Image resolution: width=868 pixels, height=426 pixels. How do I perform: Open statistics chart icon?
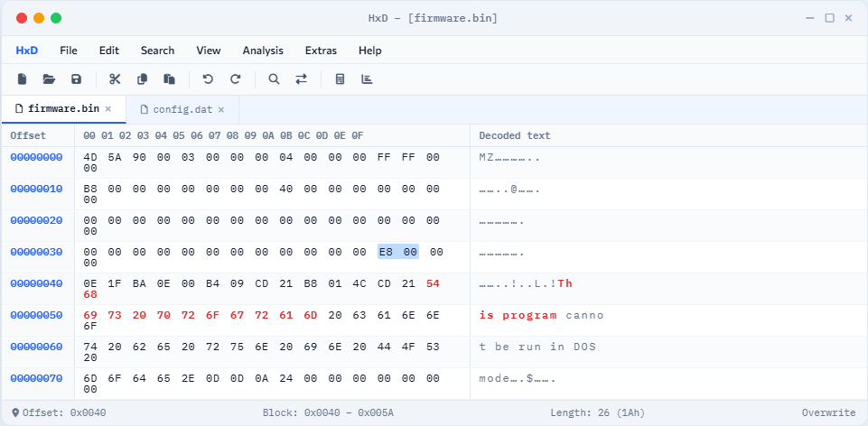(x=367, y=79)
